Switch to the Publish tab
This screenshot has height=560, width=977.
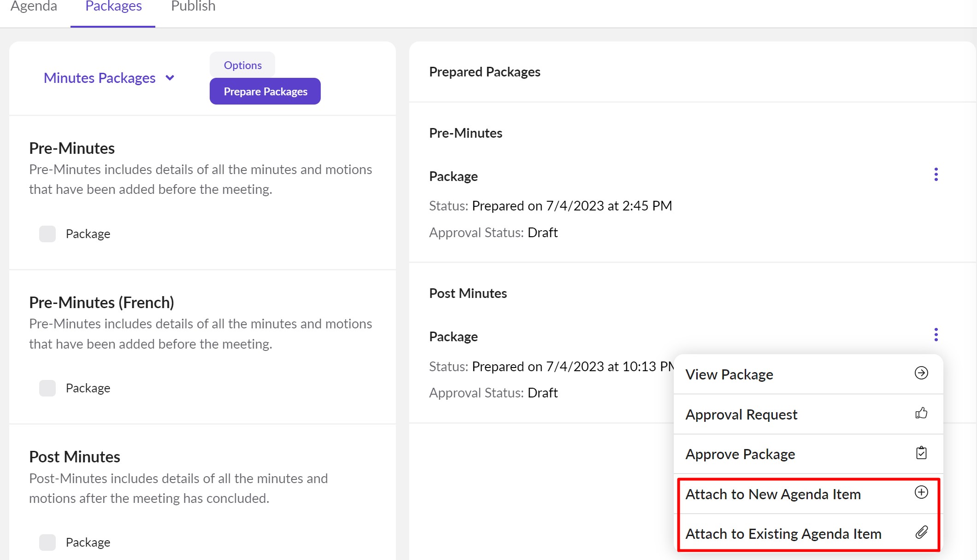193,6
